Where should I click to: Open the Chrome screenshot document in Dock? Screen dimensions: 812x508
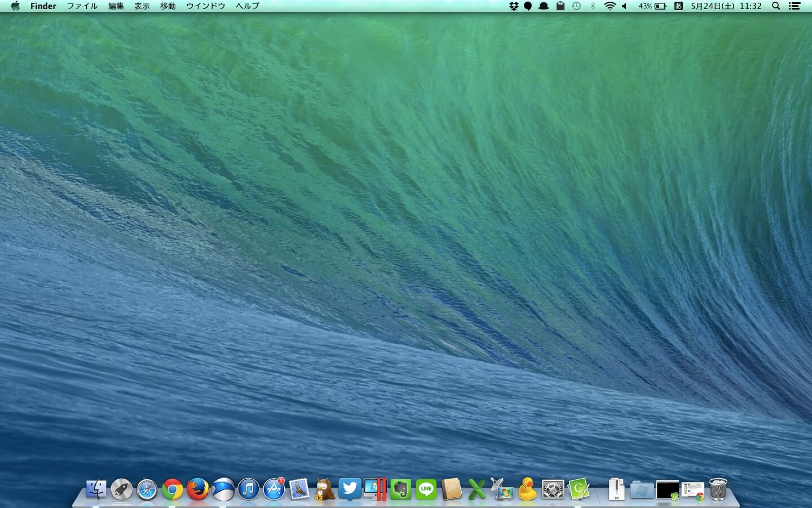(693, 491)
